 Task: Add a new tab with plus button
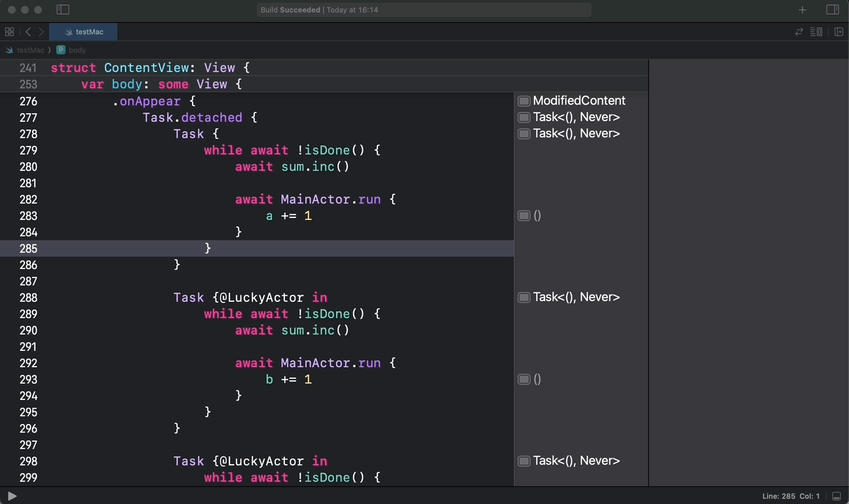tap(802, 10)
